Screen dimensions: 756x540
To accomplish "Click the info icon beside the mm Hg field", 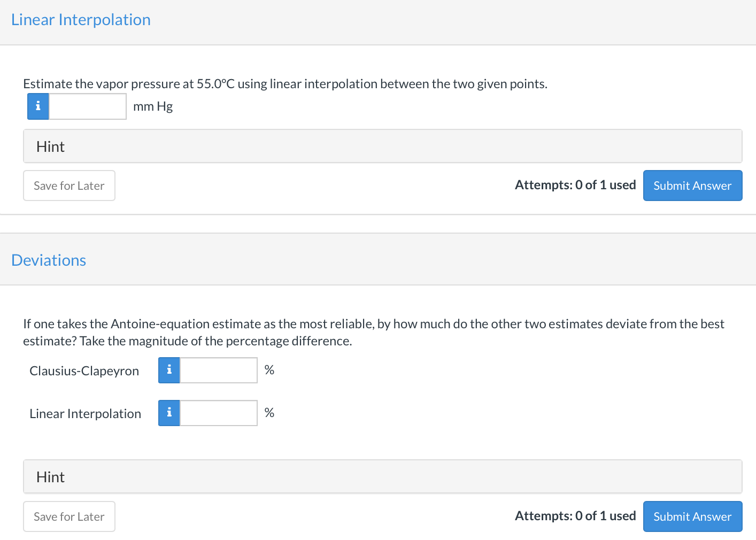I will [38, 106].
